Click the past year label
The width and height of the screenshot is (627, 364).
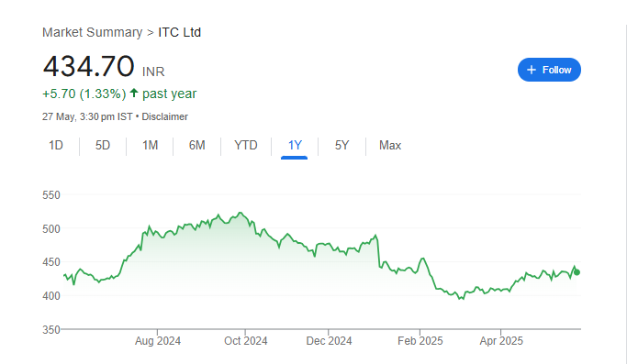click(x=169, y=94)
